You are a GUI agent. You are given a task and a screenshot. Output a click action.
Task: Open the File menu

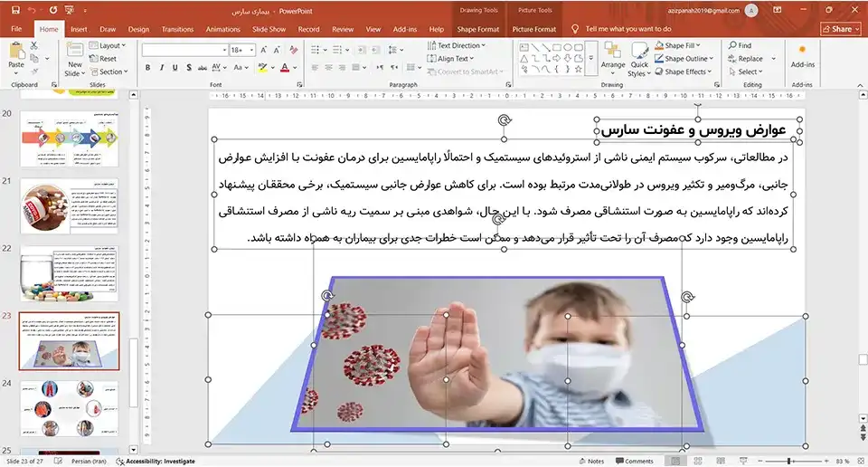coord(16,29)
